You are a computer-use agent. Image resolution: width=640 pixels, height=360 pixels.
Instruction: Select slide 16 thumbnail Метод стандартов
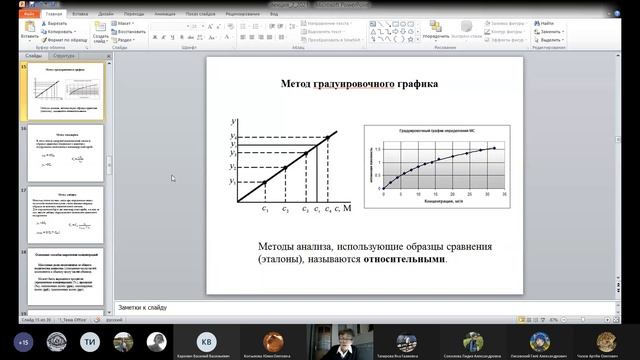[66, 153]
